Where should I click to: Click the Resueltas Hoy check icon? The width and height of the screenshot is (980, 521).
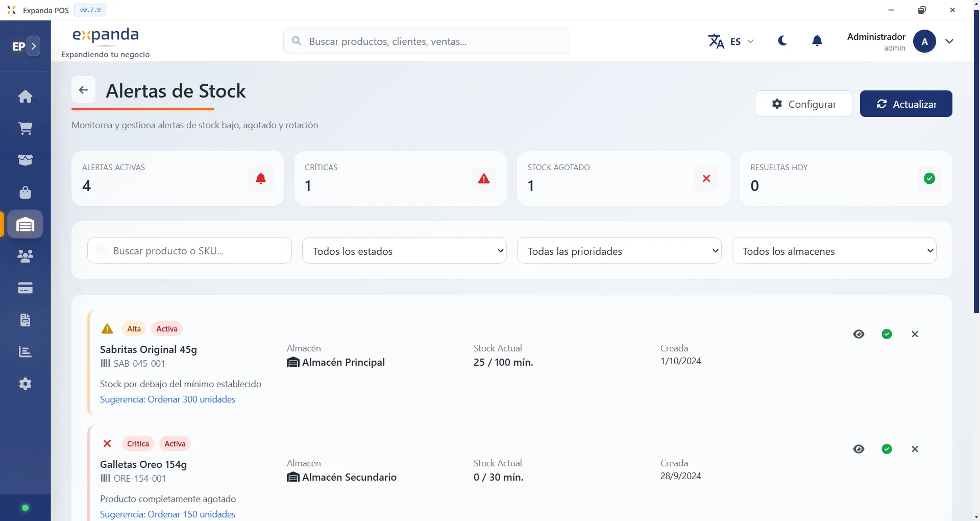click(929, 178)
